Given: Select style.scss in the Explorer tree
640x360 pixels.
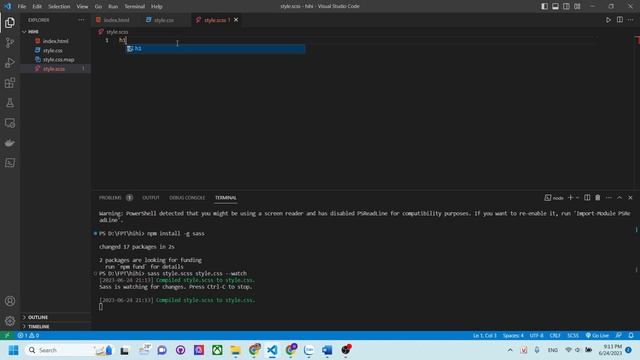Looking at the screenshot, I should click(x=56, y=69).
